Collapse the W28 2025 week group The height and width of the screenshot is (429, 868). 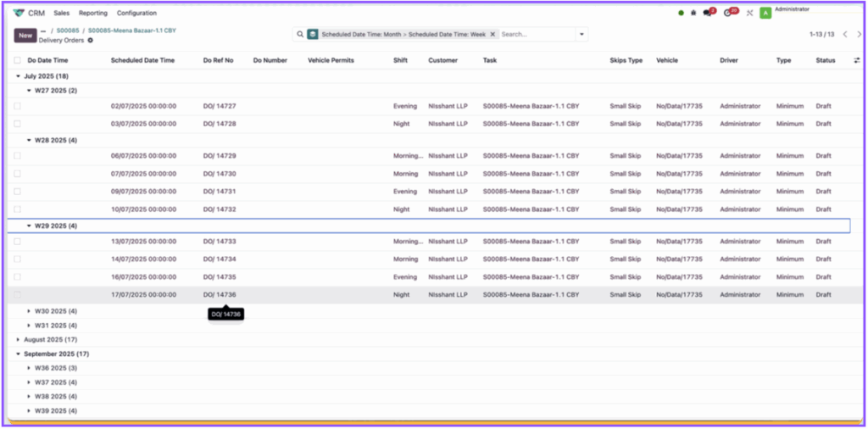tap(31, 140)
